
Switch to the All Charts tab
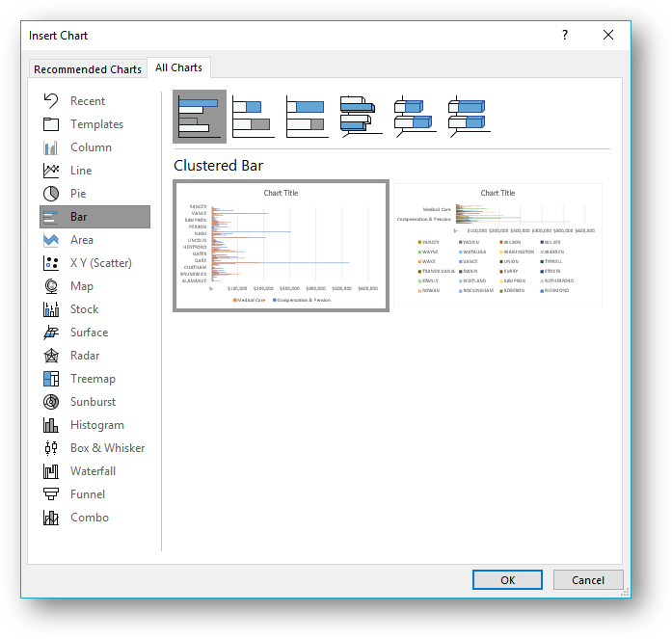click(x=178, y=67)
